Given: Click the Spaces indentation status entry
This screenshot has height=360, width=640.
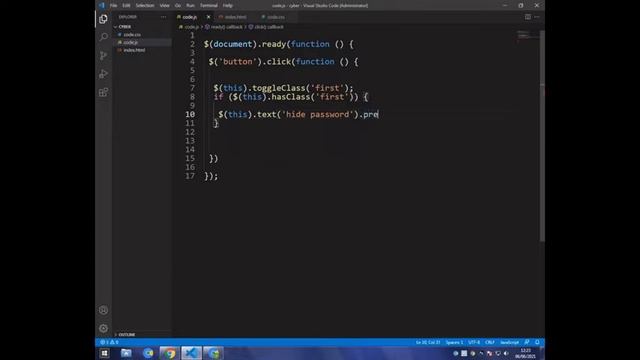Looking at the screenshot, I should pyautogui.click(x=454, y=342).
